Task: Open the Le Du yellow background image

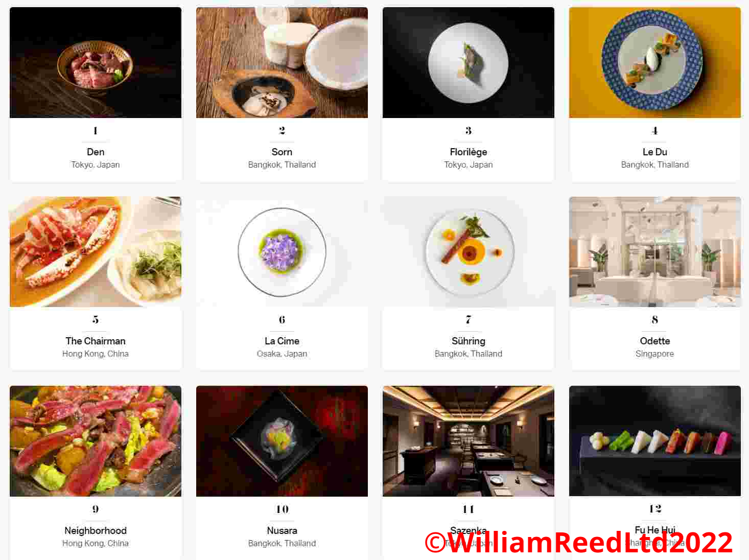Action: 655,62
